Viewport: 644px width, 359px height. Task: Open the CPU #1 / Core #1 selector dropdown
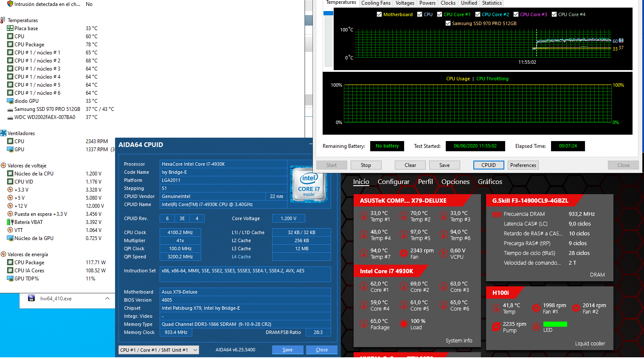click(159, 350)
